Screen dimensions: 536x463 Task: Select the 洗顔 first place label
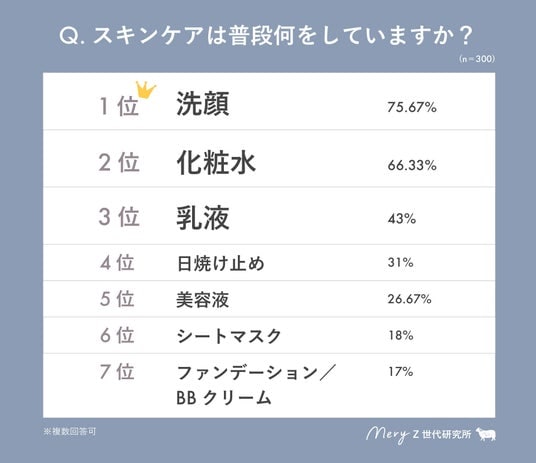click(203, 104)
